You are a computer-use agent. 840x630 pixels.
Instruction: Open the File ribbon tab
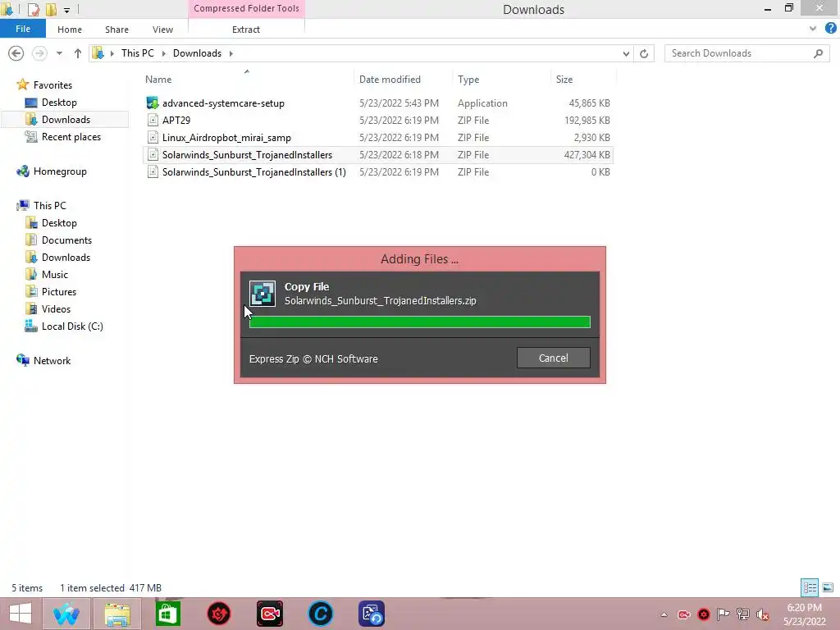pos(22,29)
